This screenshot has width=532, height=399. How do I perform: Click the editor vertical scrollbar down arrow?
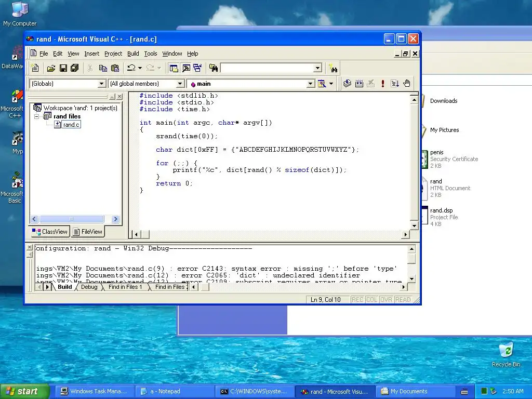(x=414, y=225)
